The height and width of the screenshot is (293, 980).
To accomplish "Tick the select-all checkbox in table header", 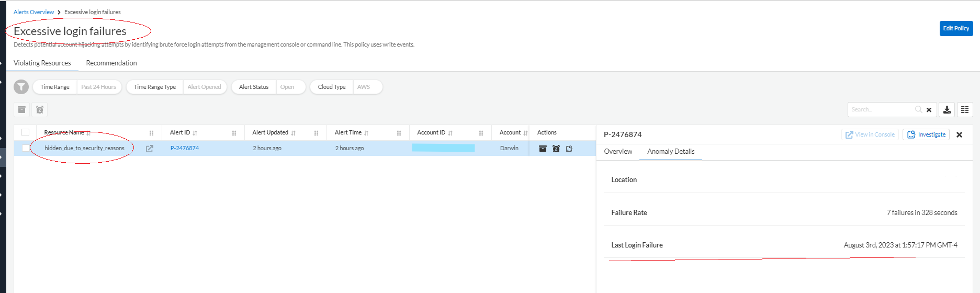I will pos(25,132).
